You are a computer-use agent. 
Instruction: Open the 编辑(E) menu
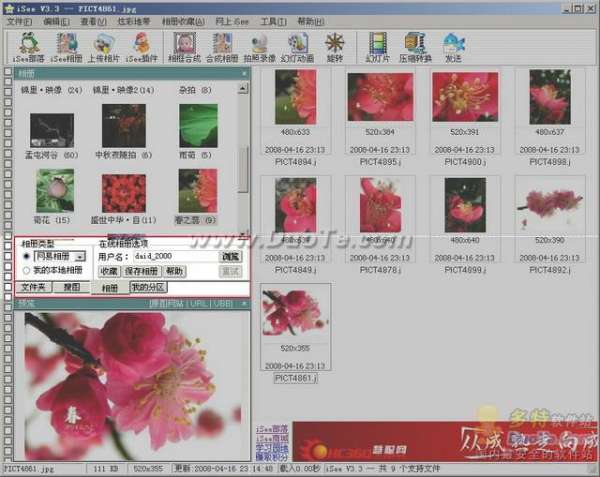[56, 21]
